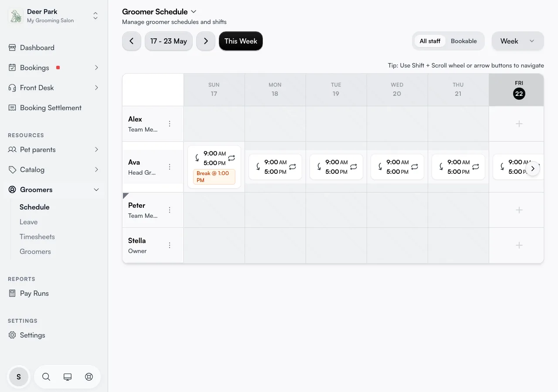Click the This Week button
This screenshot has height=392, width=558.
241,41
